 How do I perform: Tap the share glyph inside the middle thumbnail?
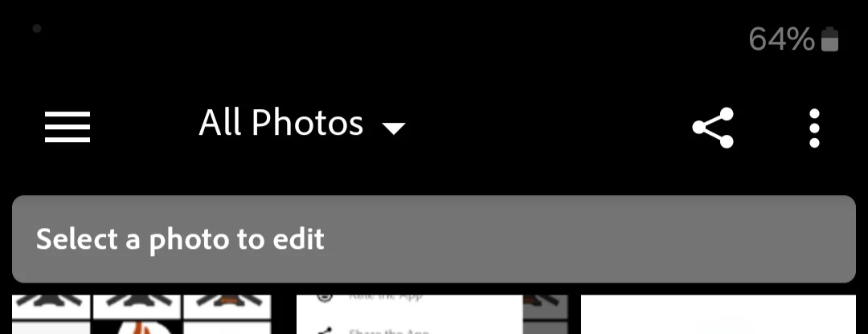(x=325, y=331)
